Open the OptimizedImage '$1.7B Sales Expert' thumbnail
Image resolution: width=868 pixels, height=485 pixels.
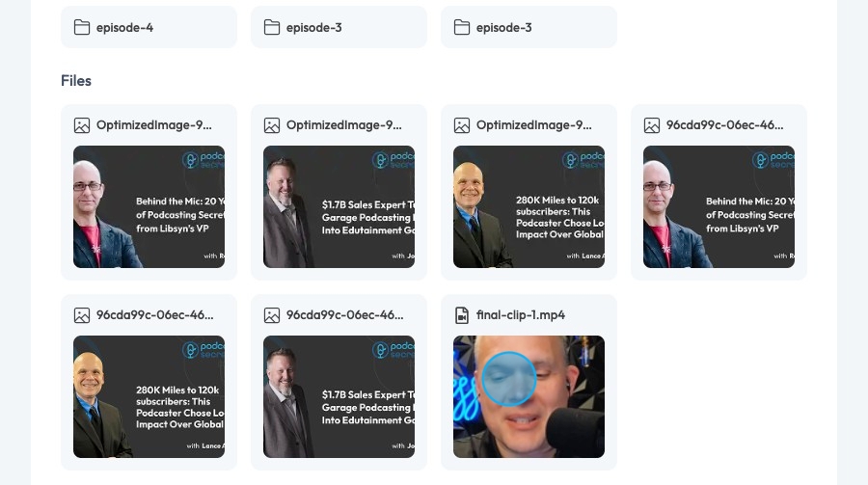click(x=339, y=206)
